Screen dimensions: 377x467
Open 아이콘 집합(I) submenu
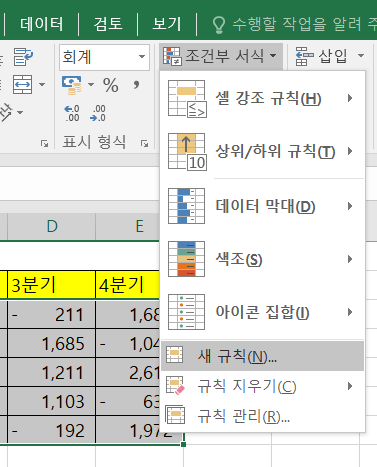click(x=263, y=312)
